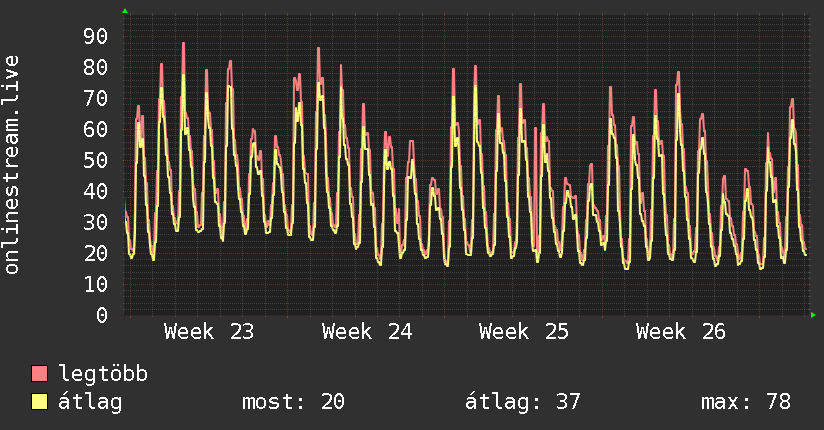Click the Week 25 axis label
The image size is (824, 430).
(x=523, y=332)
